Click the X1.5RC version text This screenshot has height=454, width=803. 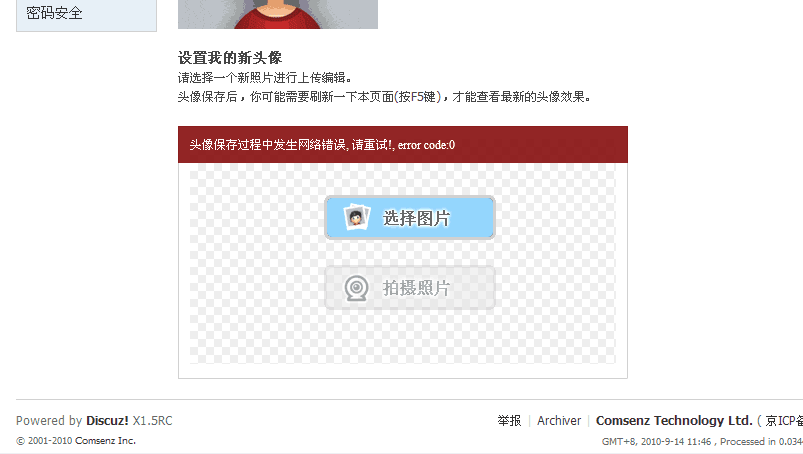pyautogui.click(x=152, y=421)
